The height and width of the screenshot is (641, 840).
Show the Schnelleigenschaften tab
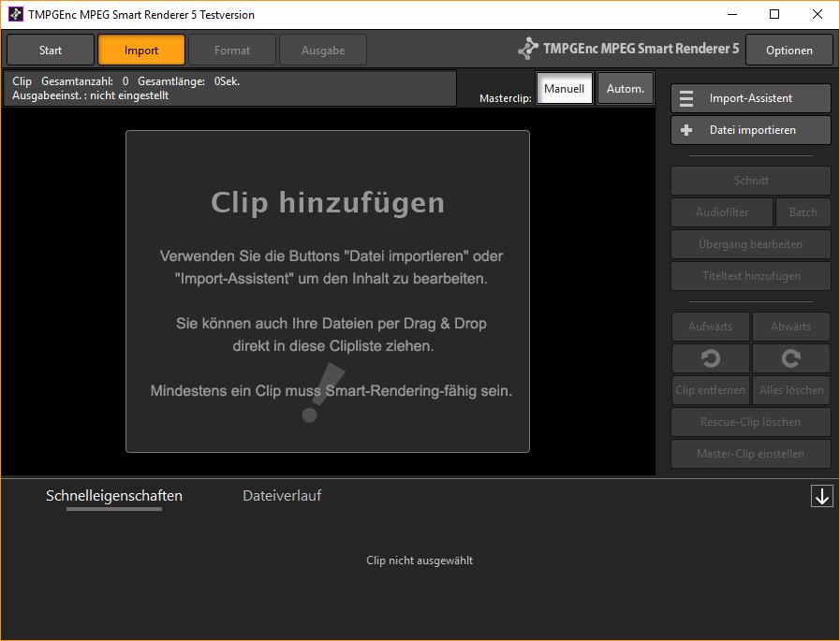114,496
